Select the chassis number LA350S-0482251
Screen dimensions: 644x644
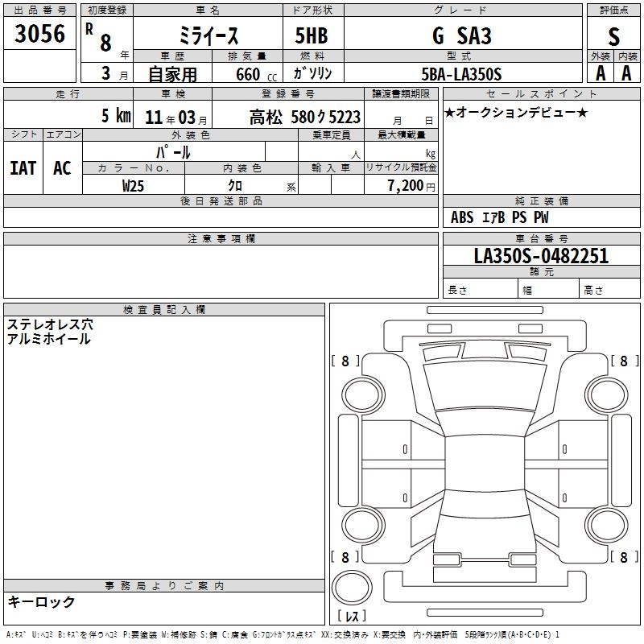point(541,257)
